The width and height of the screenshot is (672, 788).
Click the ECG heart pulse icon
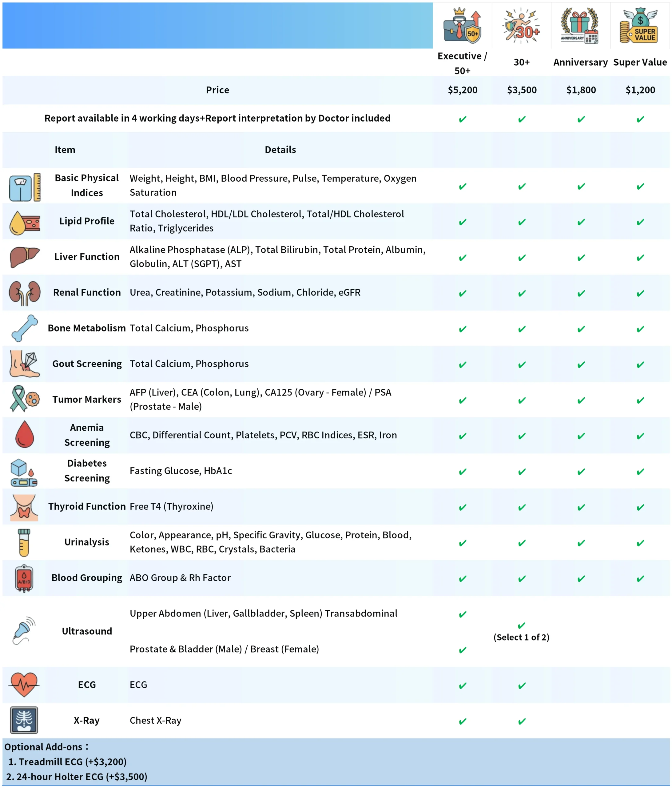(x=24, y=685)
